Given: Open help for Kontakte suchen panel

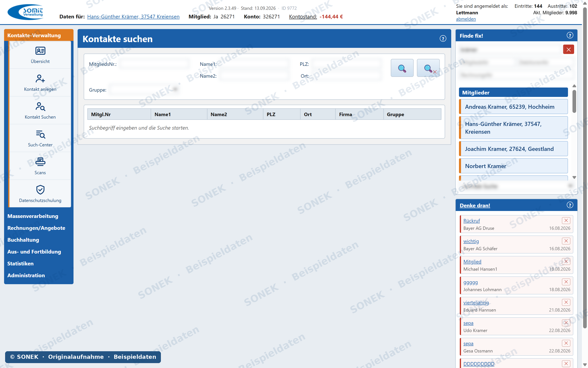Looking at the screenshot, I should [443, 39].
